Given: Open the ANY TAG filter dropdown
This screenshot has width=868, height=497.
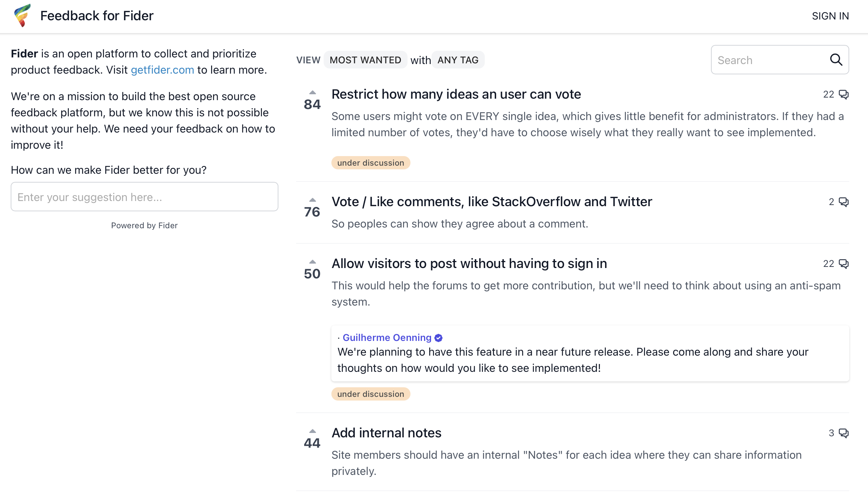Looking at the screenshot, I should click(458, 60).
